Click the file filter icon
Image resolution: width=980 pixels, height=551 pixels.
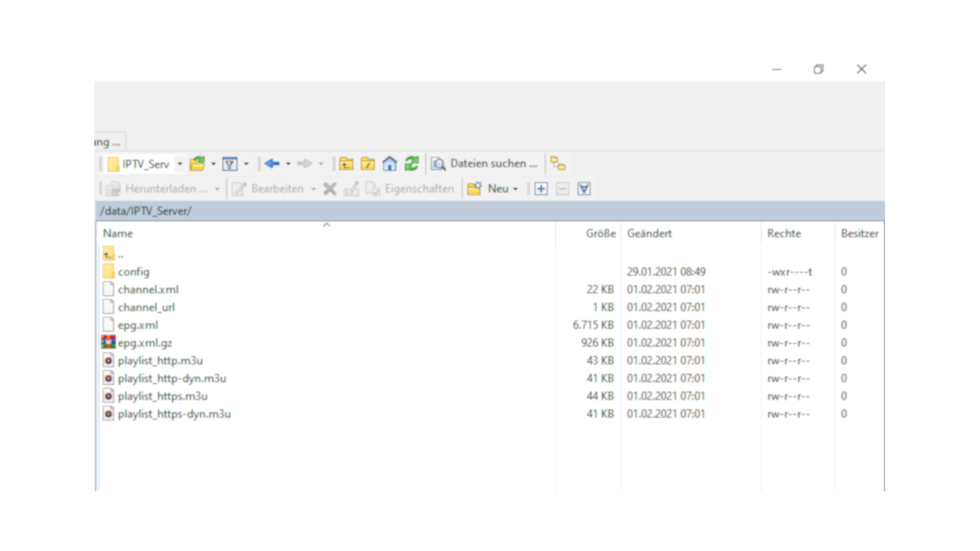tap(230, 164)
